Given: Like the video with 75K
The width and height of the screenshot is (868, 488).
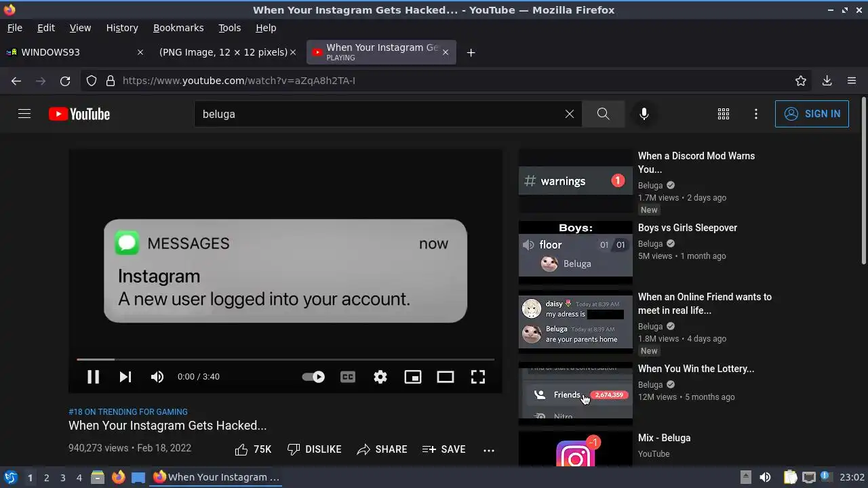Looking at the screenshot, I should click(x=253, y=449).
